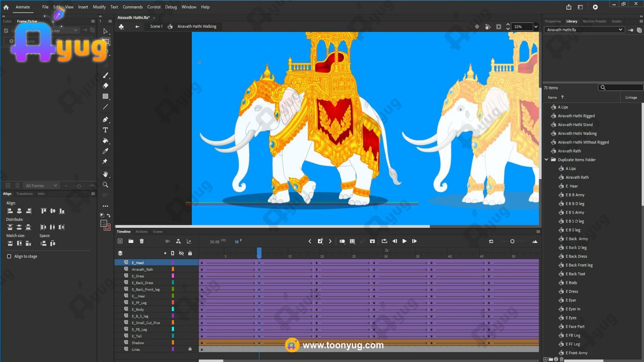Viewport: 644px width, 362px height.
Task: Select the Selection arrow tool
Action: point(105,31)
